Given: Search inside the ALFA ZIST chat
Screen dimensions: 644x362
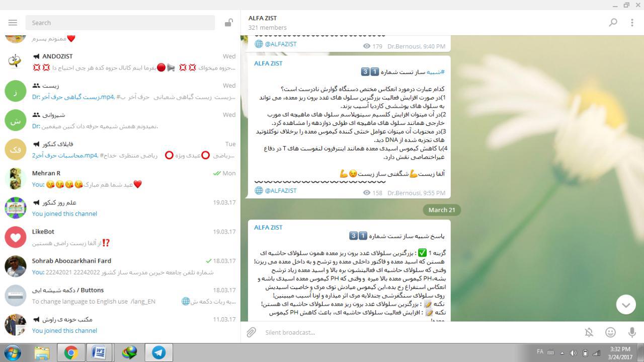Looking at the screenshot, I should coord(613,23).
